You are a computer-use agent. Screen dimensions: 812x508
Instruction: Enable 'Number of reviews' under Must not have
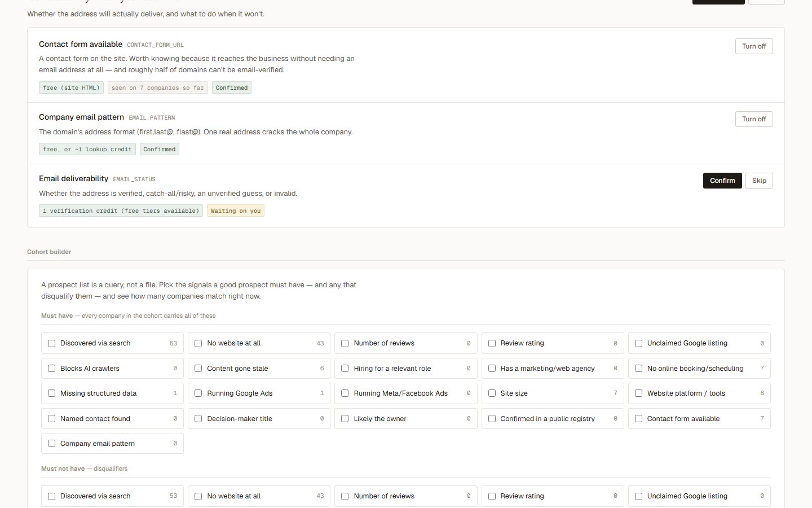pyautogui.click(x=345, y=496)
